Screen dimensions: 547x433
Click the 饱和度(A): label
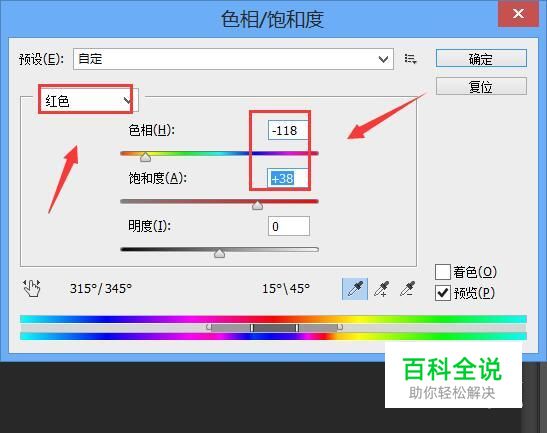click(x=157, y=178)
